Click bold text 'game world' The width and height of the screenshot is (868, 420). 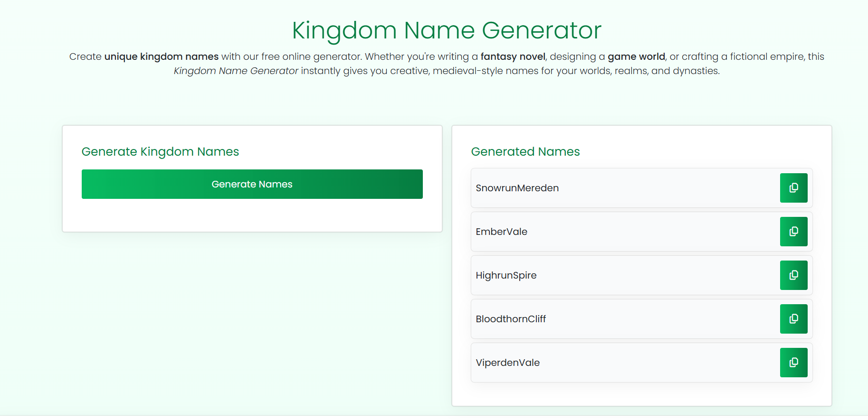[x=636, y=56]
